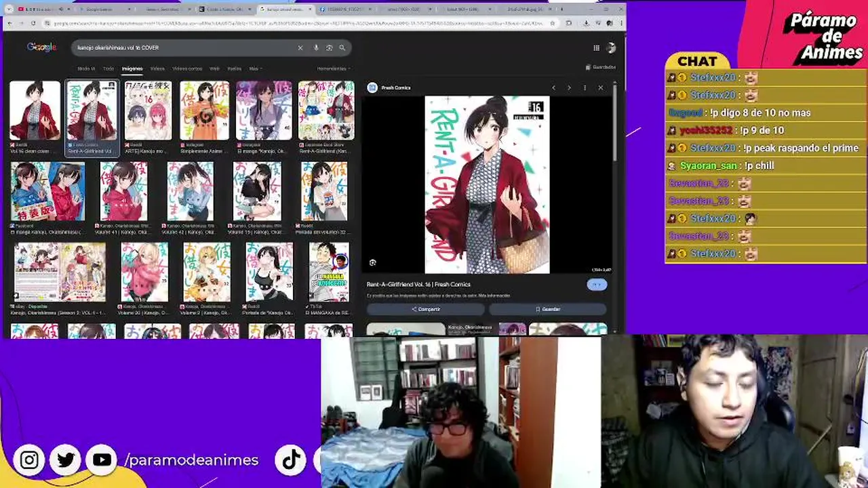868x488 pixels.
Task: Show the next image in preview panel
Action: 569,87
